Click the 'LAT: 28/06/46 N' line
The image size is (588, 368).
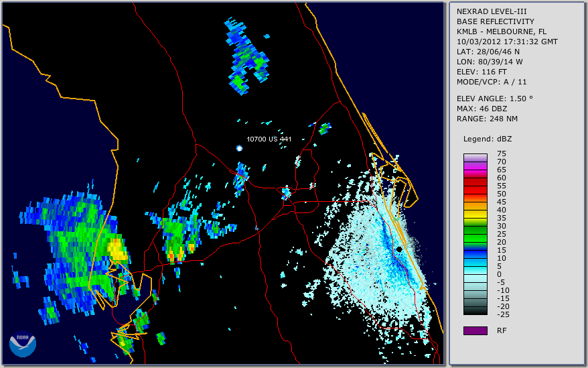tap(488, 52)
